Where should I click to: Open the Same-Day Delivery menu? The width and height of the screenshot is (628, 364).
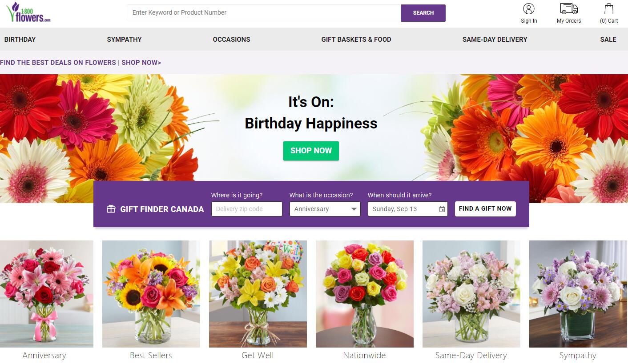[x=495, y=40]
